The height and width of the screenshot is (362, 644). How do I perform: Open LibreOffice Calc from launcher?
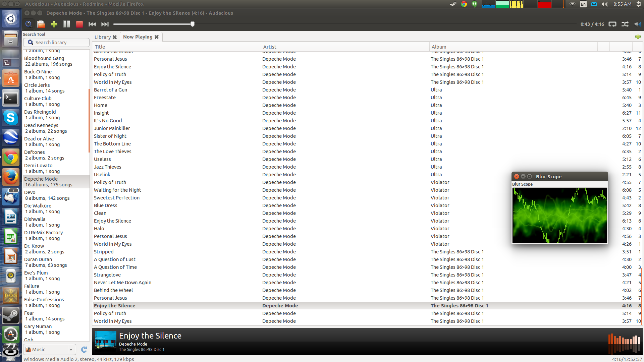pyautogui.click(x=11, y=236)
